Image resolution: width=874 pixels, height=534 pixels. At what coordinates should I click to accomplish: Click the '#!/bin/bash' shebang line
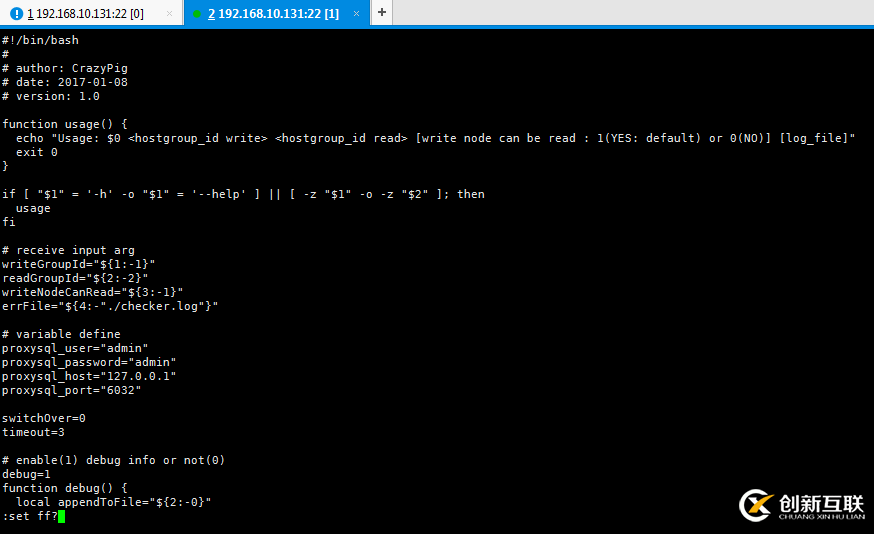[40, 40]
